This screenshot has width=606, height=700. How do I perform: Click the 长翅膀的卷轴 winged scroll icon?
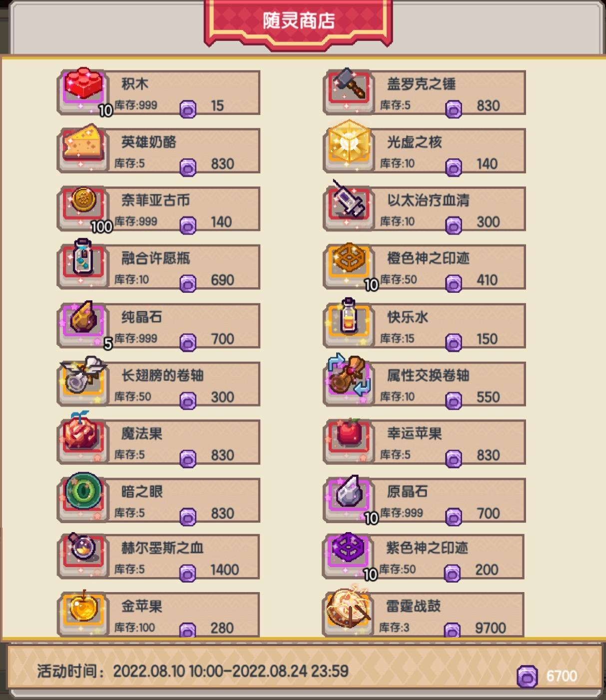pos(83,376)
